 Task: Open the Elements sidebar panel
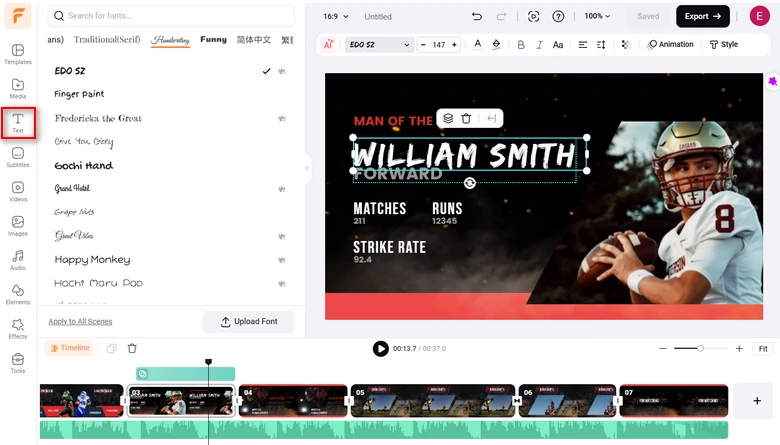(x=18, y=294)
